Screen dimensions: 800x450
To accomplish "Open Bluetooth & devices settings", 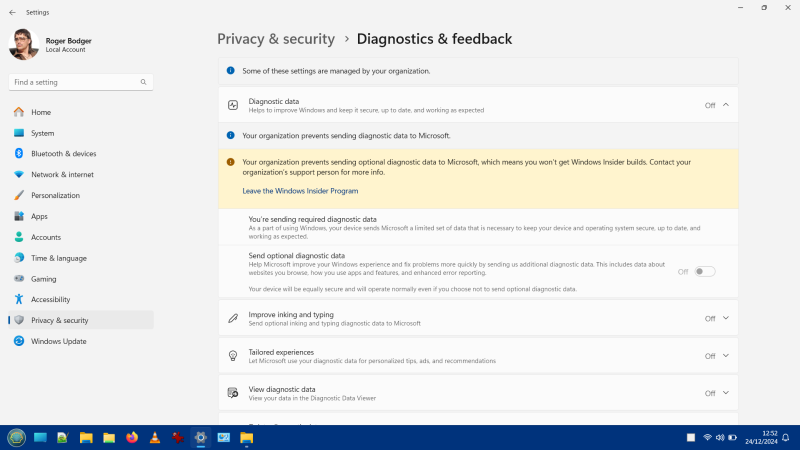I will [63, 153].
